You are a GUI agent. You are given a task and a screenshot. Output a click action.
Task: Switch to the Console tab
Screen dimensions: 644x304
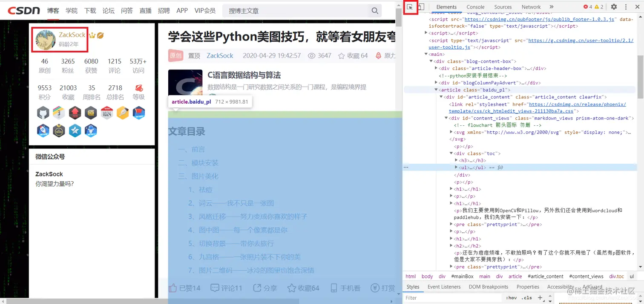[475, 7]
